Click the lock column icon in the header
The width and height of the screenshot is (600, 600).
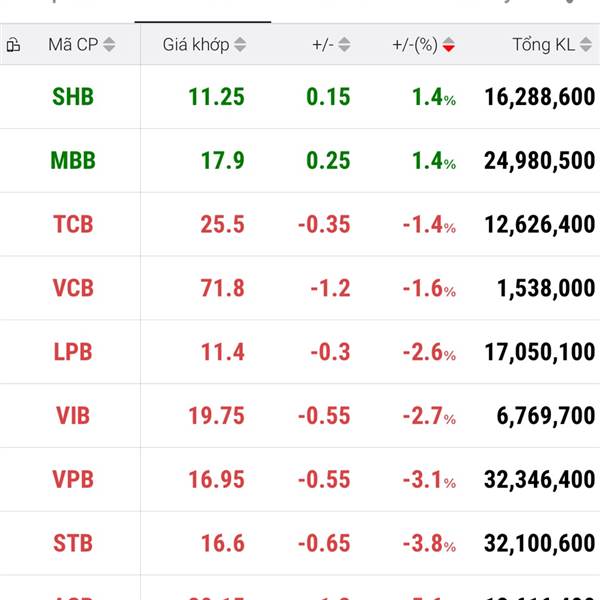tap(13, 45)
